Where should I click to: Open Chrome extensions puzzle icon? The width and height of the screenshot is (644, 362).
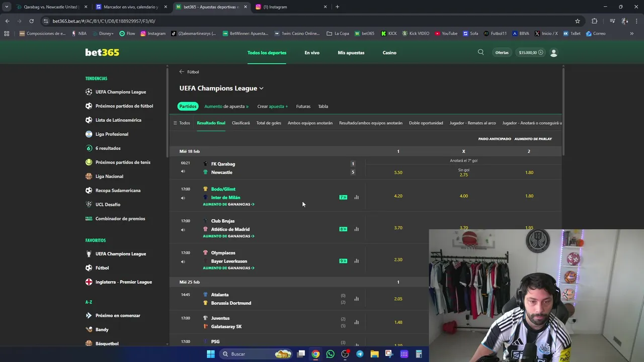point(594,21)
